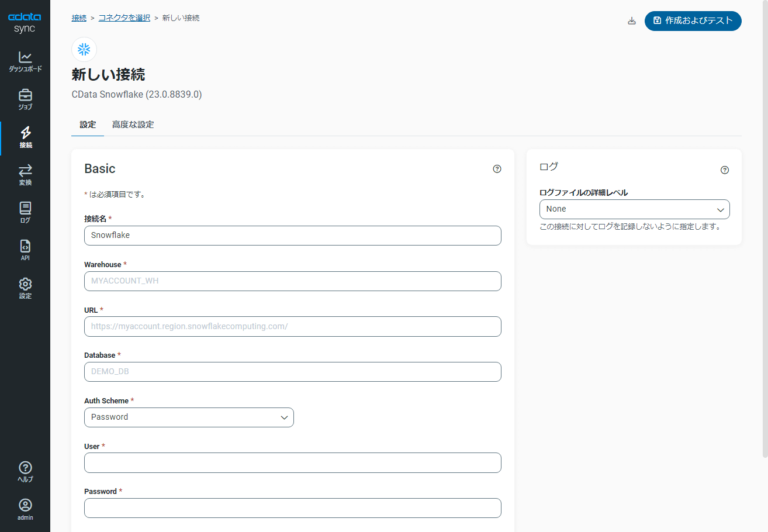Click the この接続に対してログを記録しない description text

[x=630, y=227]
